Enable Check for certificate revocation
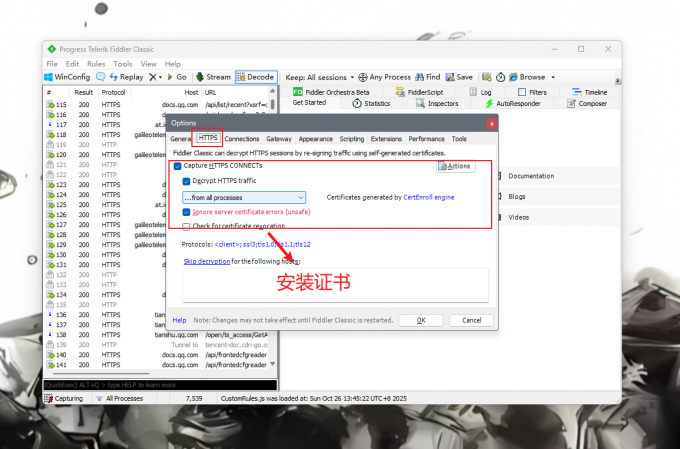 [186, 227]
